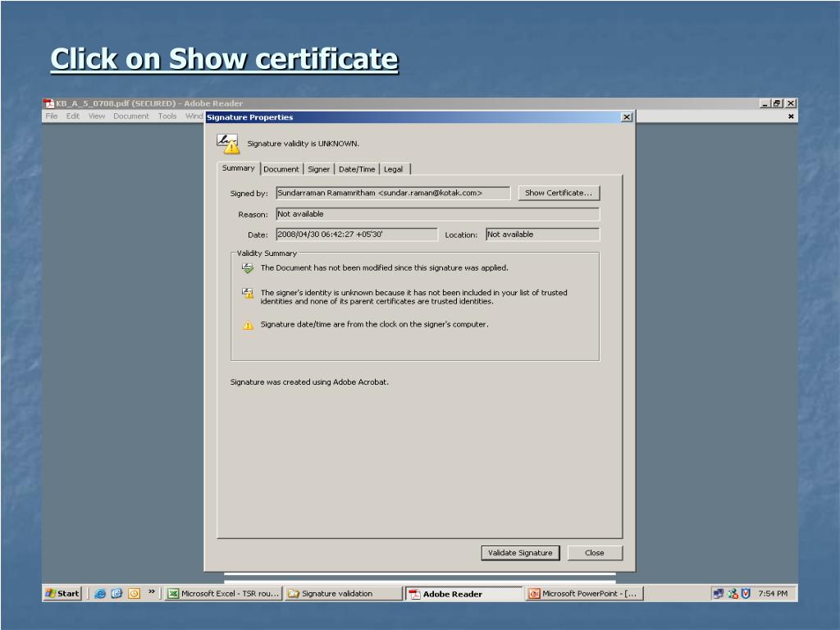Viewport: 840px width, 630px height.
Task: Click the Location field
Action: click(543, 234)
